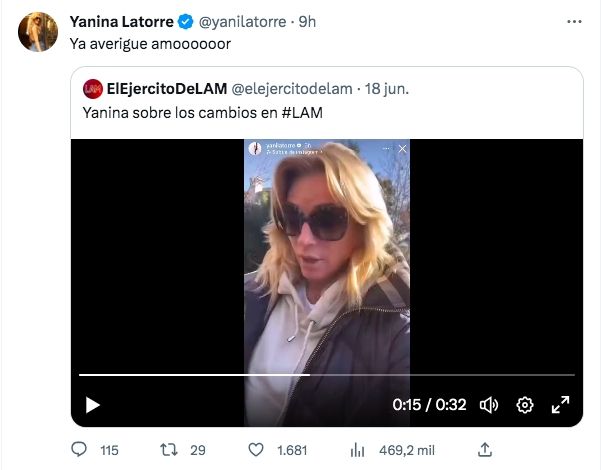Mute the video volume
601x470 pixels.
(x=489, y=405)
